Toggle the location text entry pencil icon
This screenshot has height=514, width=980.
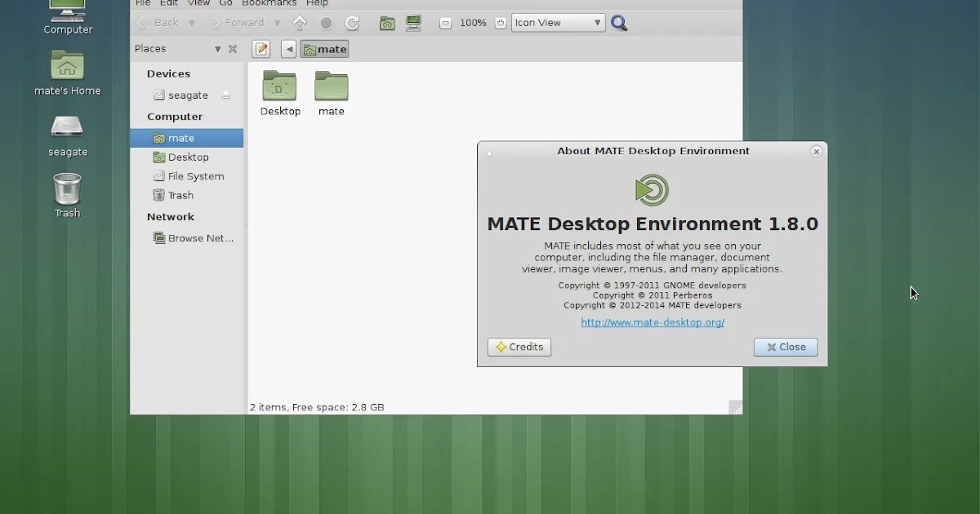click(261, 49)
